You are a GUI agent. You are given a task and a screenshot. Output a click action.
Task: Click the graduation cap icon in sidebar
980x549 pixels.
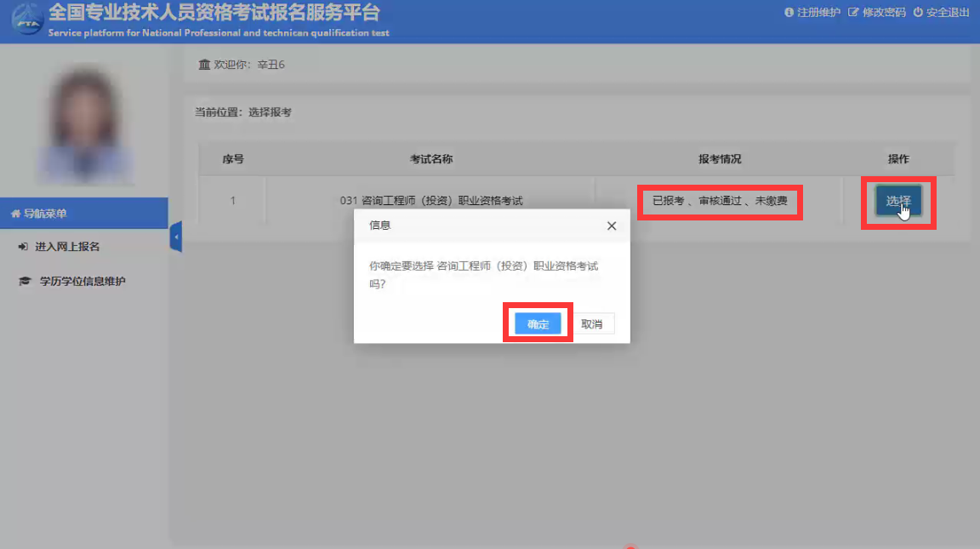(x=24, y=281)
